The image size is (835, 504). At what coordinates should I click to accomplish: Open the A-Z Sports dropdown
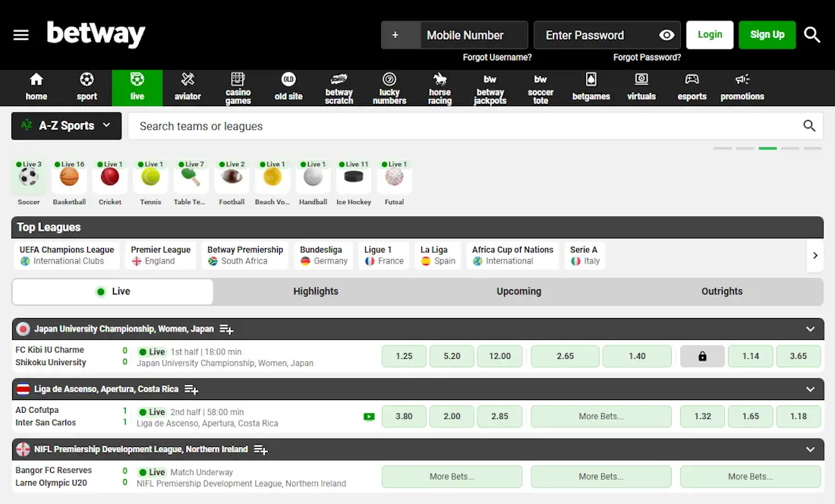coord(66,125)
